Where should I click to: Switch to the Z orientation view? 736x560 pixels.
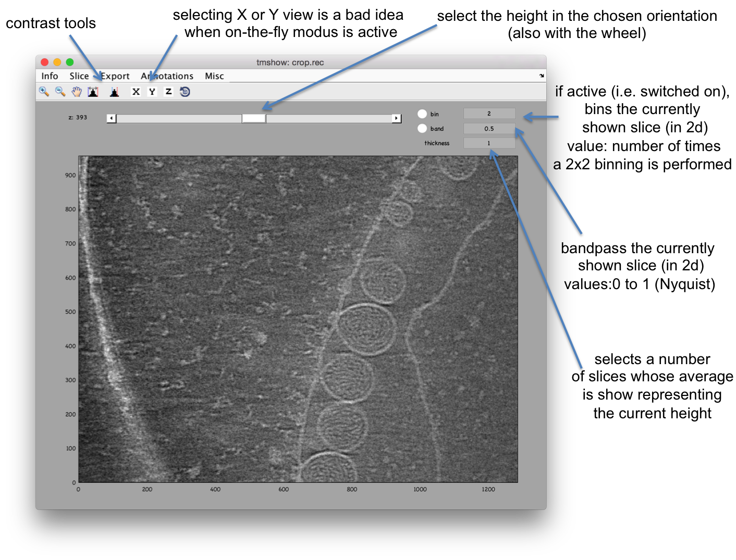[x=168, y=92]
